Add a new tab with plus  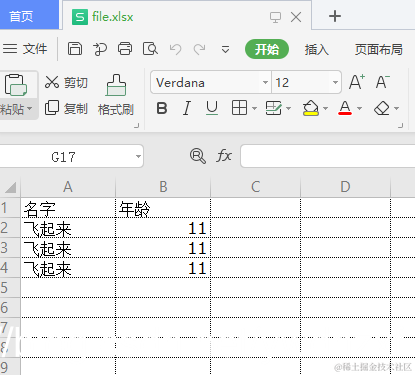[335, 16]
